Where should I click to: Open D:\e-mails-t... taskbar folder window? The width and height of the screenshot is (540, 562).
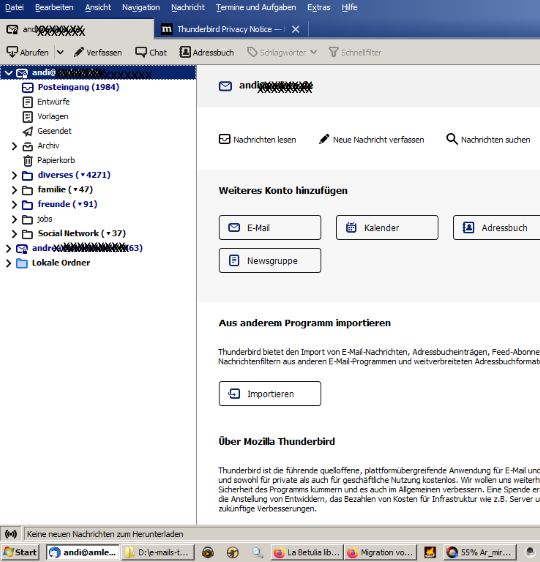[158, 552]
